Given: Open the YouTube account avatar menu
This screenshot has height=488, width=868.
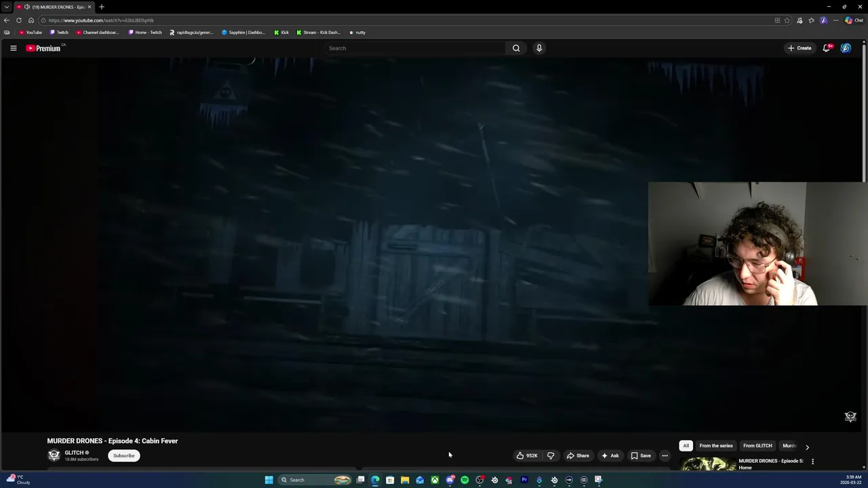Looking at the screenshot, I should pyautogui.click(x=846, y=48).
